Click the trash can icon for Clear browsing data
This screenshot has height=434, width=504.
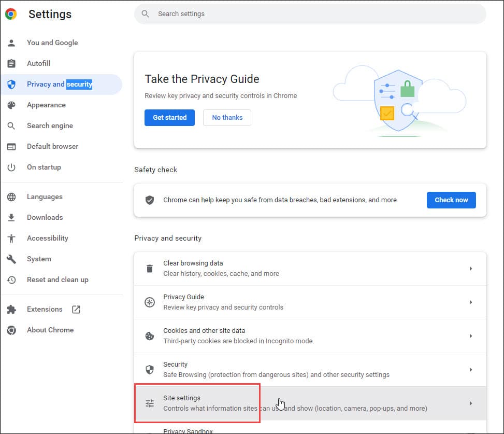pyautogui.click(x=150, y=269)
